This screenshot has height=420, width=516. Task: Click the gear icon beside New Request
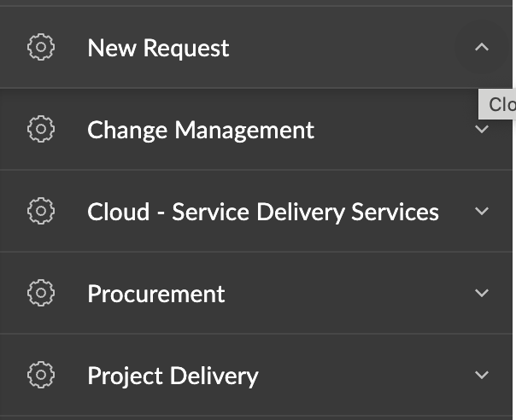coord(41,48)
